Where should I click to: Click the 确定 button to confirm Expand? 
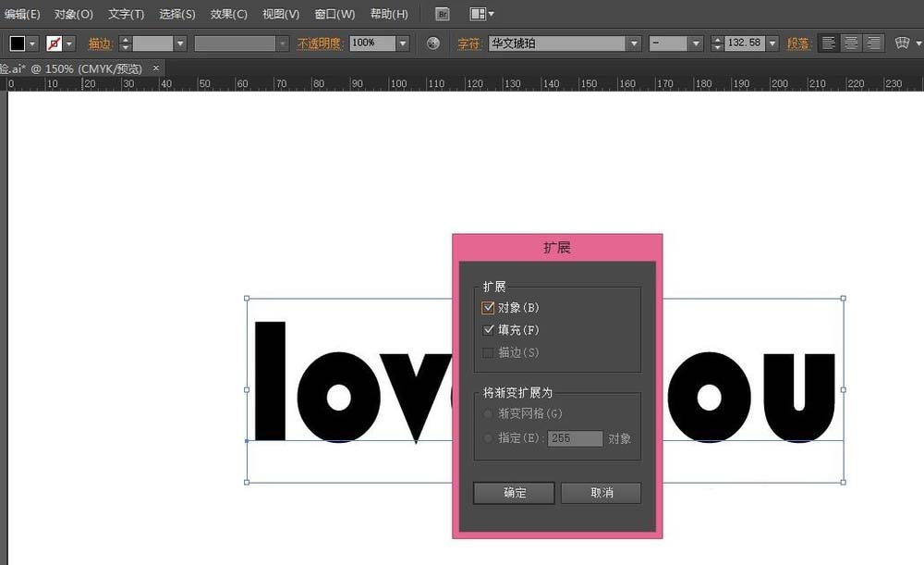[513, 493]
